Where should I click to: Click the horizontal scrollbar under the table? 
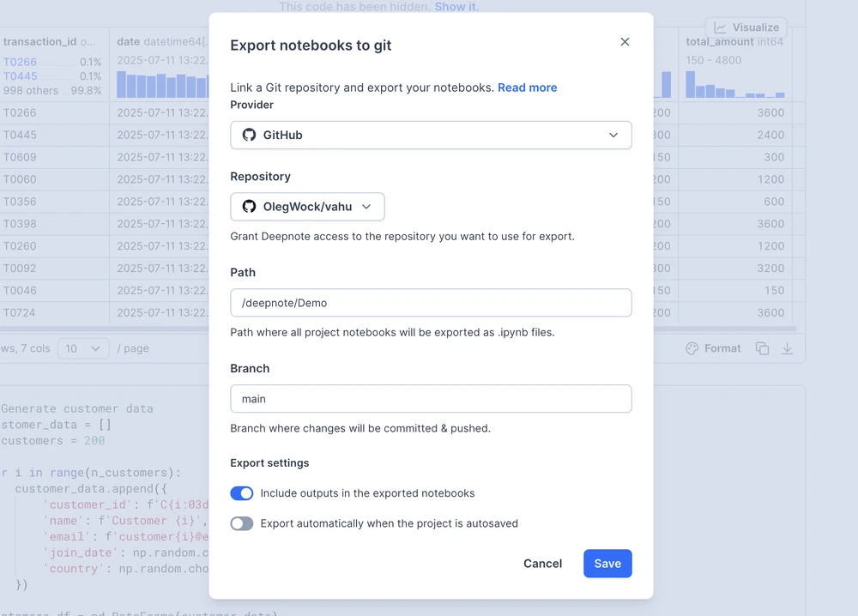coord(725,329)
